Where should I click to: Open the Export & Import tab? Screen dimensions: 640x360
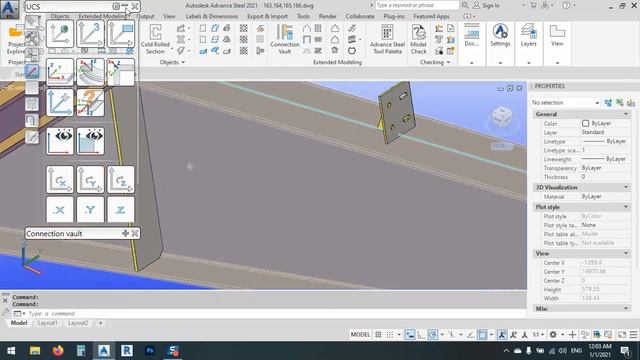267,16
